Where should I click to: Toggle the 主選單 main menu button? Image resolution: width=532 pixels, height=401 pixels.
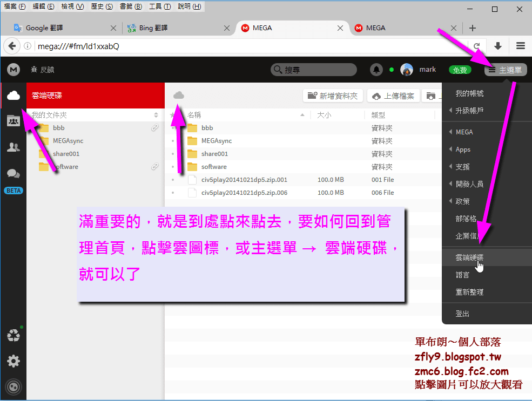tap(505, 70)
